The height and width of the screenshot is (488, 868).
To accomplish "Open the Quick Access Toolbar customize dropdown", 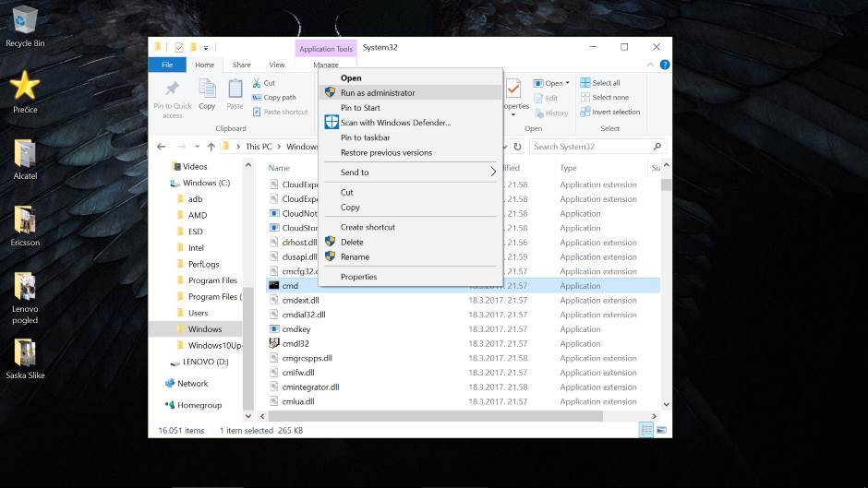I will click(205, 48).
